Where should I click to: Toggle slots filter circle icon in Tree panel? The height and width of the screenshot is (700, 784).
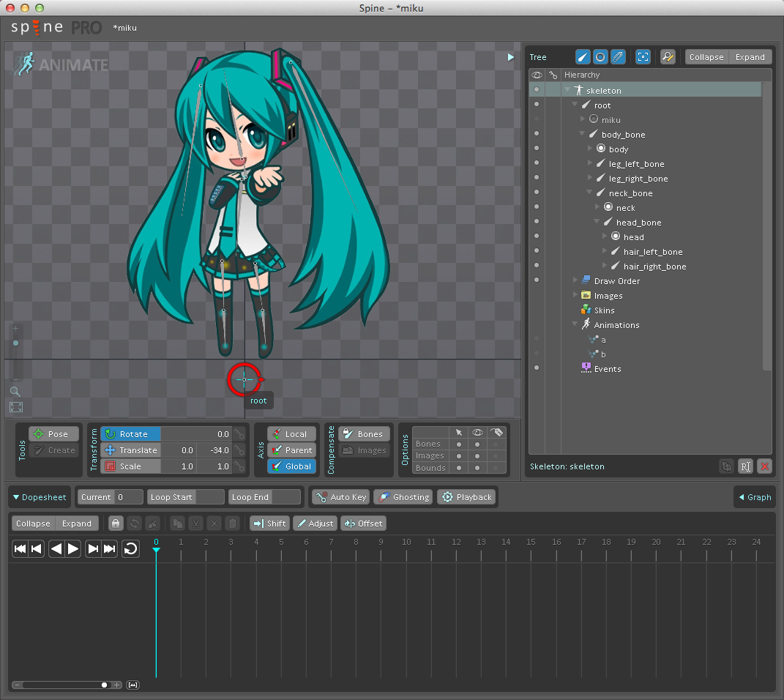point(600,57)
